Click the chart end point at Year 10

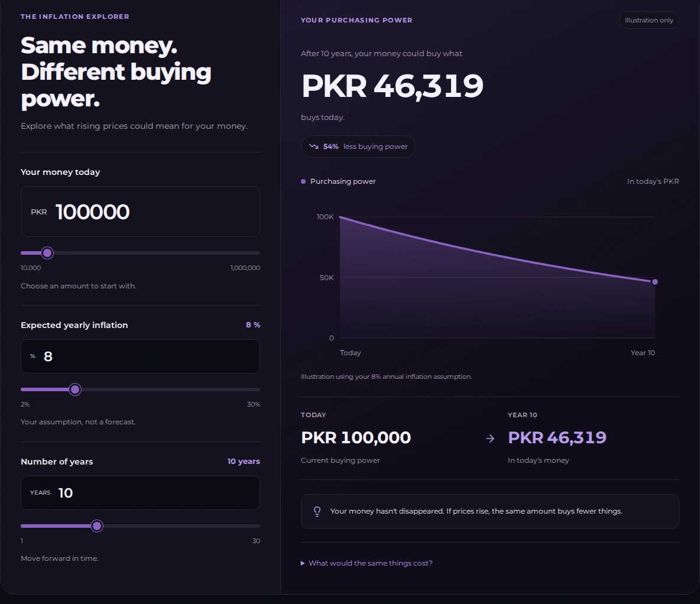(654, 282)
